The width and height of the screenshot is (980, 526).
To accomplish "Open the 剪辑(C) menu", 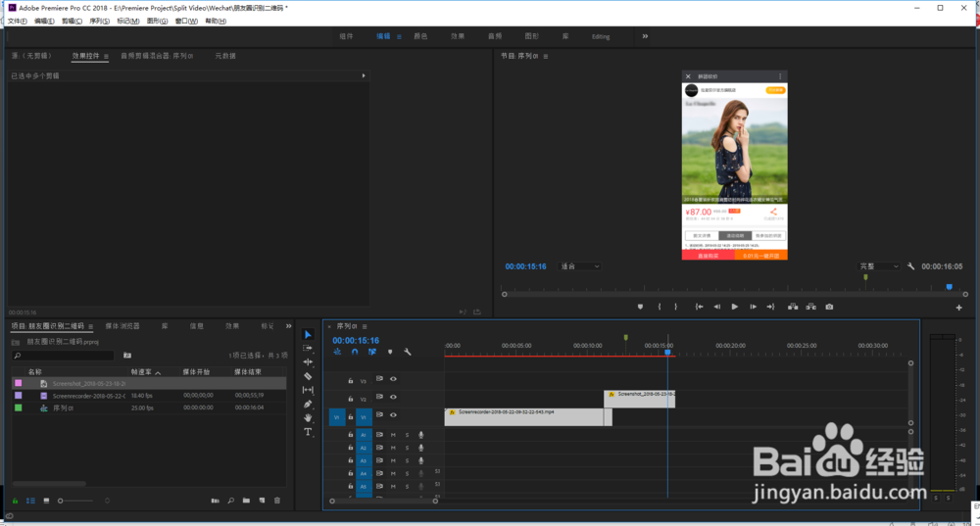I will click(x=72, y=21).
